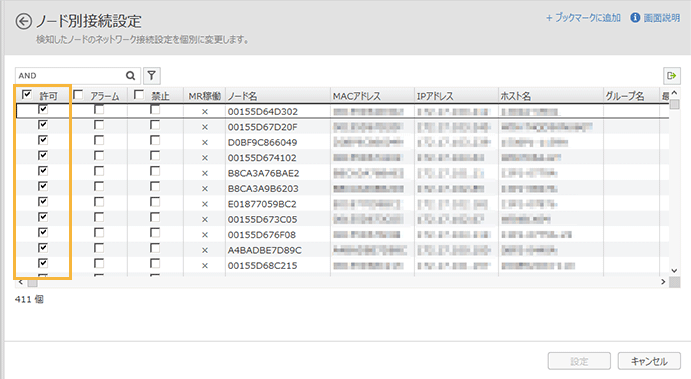
Task: Click MR稼働 × mark for 00155D64D302
Action: click(x=204, y=112)
